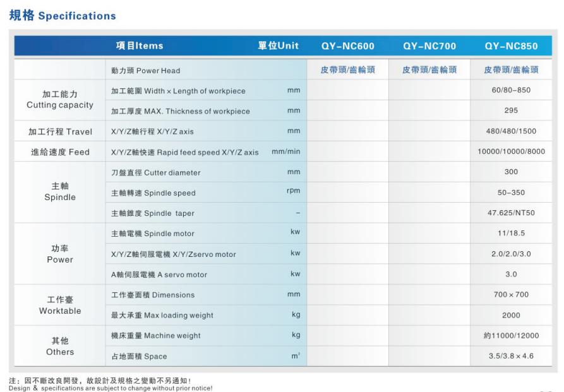Image resolution: width=564 pixels, height=392 pixels.
Task: Select the 主軸轉速 Spindle speed row label
Action: [153, 193]
